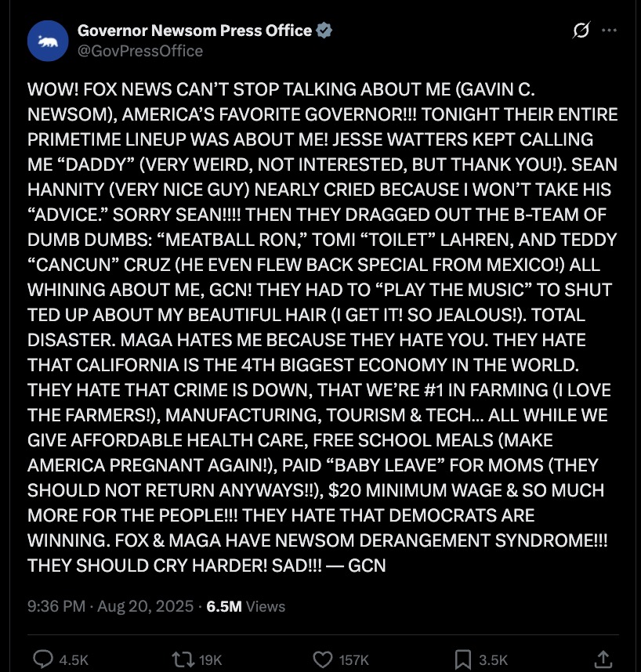The image size is (641, 672).
Task: View the 6.5M Views analytics
Action: 246,606
